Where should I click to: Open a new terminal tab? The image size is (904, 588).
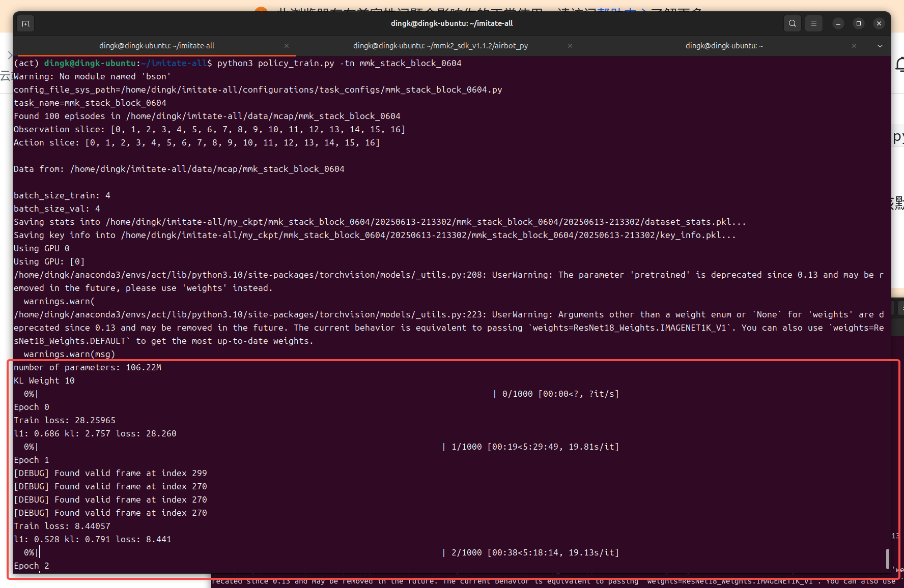[26, 23]
